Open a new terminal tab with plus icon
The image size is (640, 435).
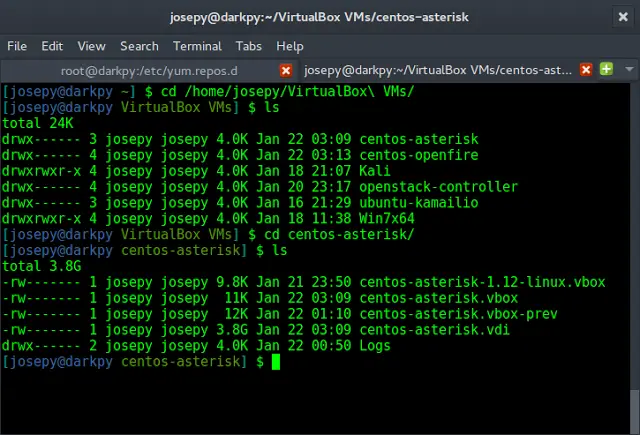[606, 69]
